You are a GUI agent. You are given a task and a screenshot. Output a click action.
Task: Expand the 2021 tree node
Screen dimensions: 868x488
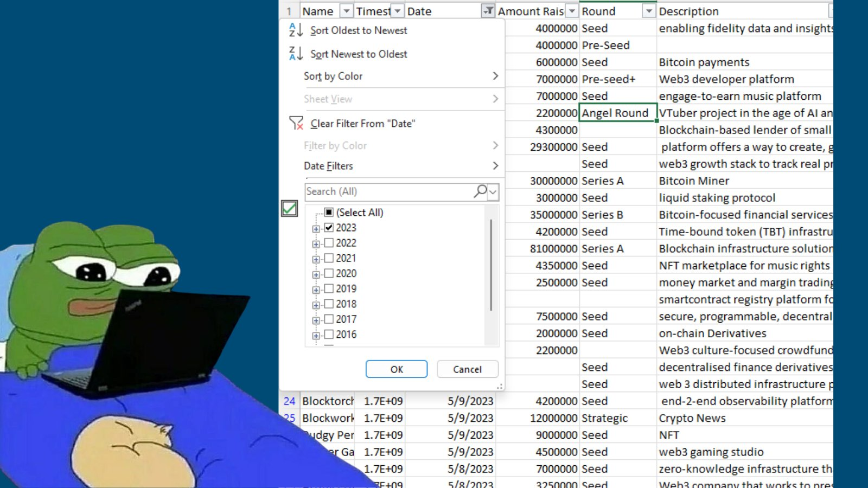coord(316,259)
